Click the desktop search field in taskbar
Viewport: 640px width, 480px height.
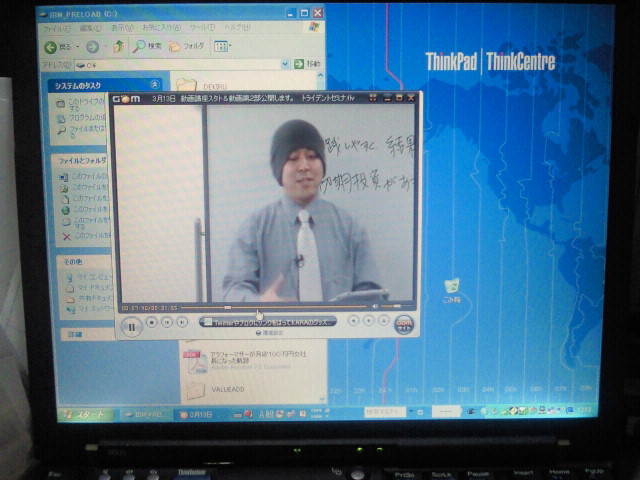tap(384, 412)
